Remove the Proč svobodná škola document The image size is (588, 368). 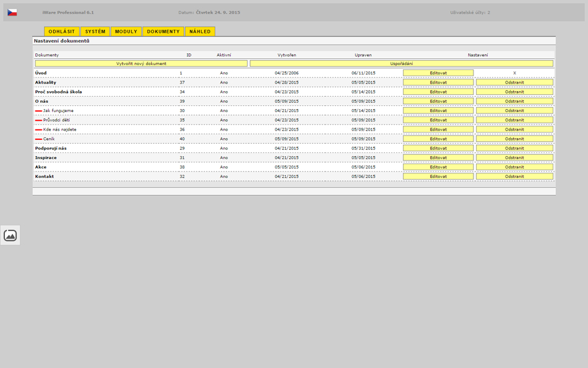(514, 92)
